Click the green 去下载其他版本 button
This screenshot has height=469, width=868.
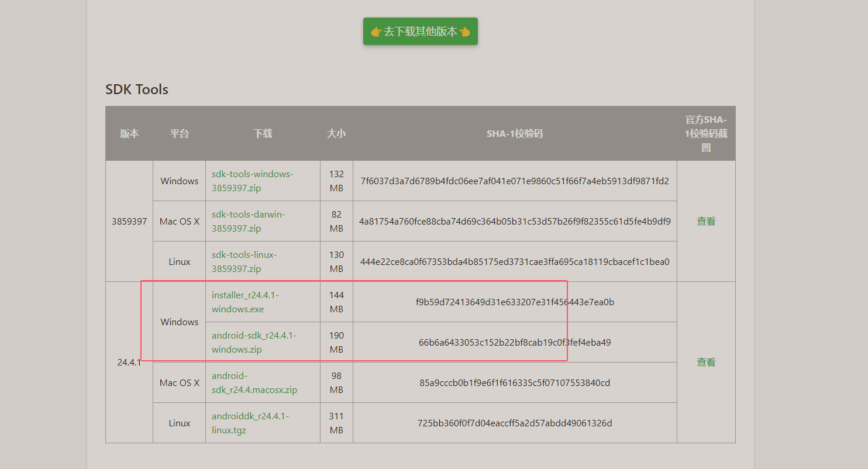pyautogui.click(x=421, y=31)
